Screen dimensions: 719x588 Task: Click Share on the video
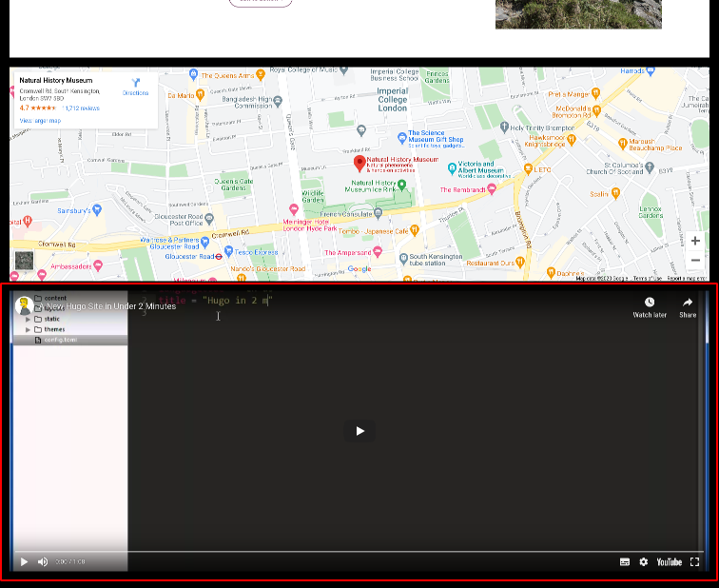pos(688,307)
